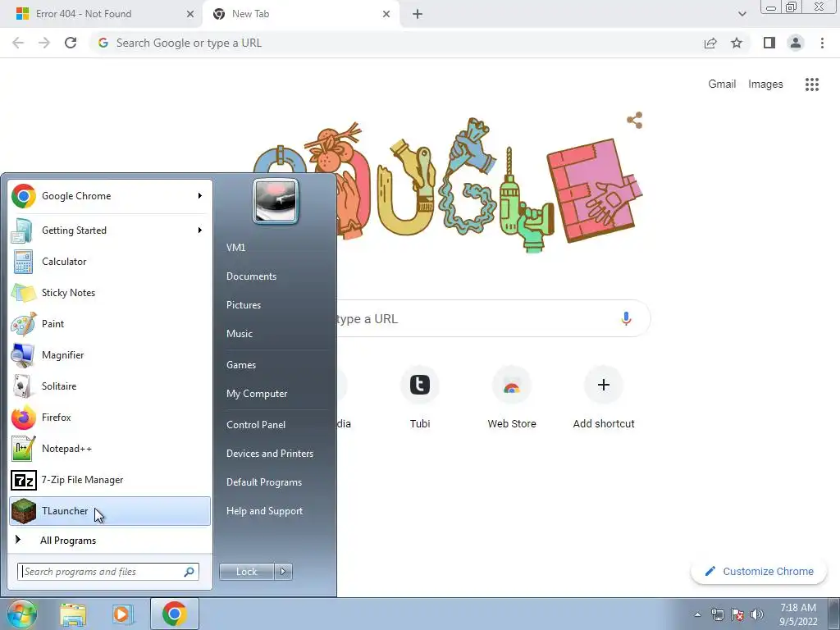This screenshot has width=840, height=630.
Task: Click magnifier icon in Start search box
Action: pyautogui.click(x=189, y=572)
